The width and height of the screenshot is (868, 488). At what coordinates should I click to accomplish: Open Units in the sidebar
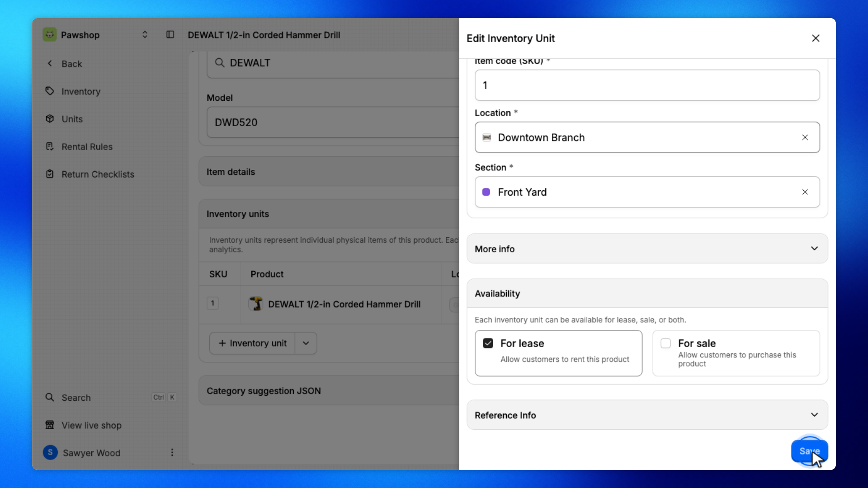[72, 119]
